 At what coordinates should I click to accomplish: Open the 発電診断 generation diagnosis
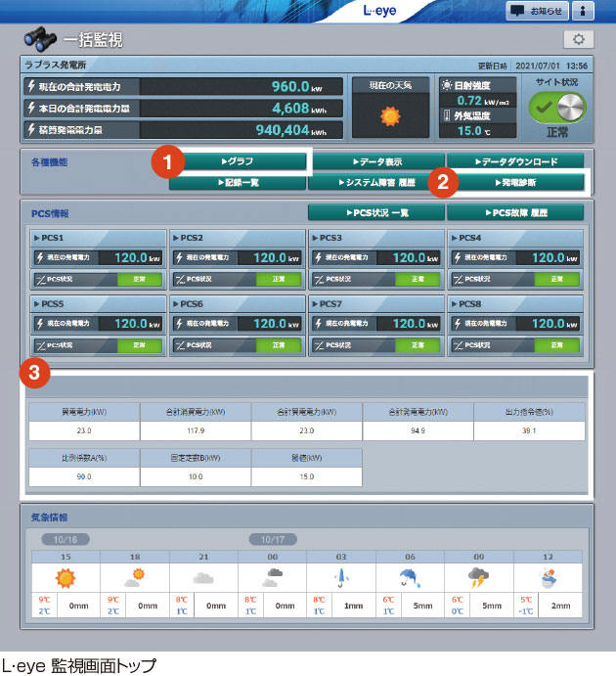[515, 183]
